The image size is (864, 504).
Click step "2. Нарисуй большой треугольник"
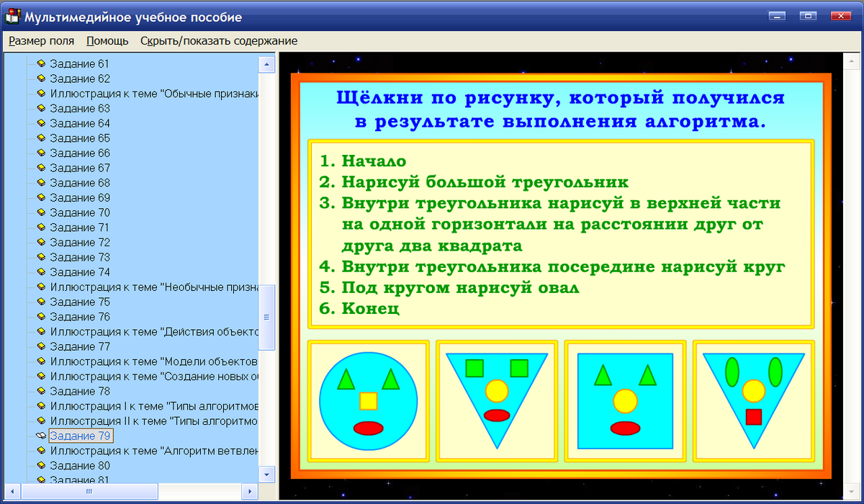(474, 182)
